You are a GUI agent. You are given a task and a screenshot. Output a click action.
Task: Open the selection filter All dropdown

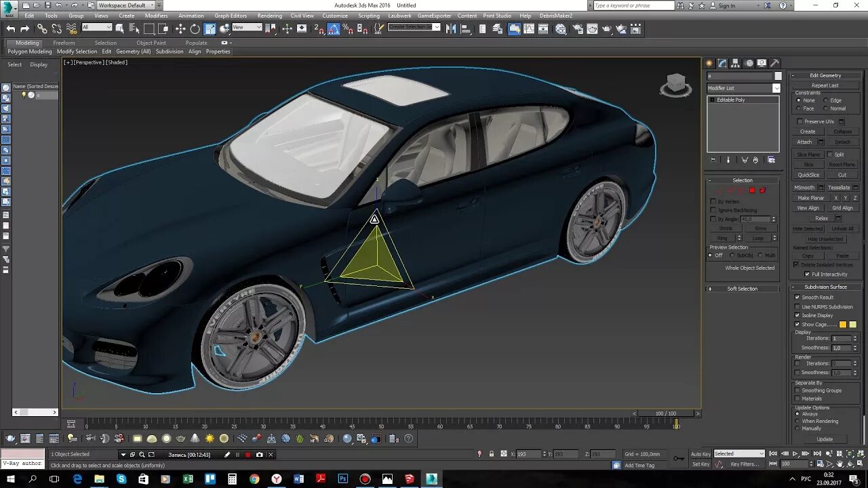pos(96,27)
